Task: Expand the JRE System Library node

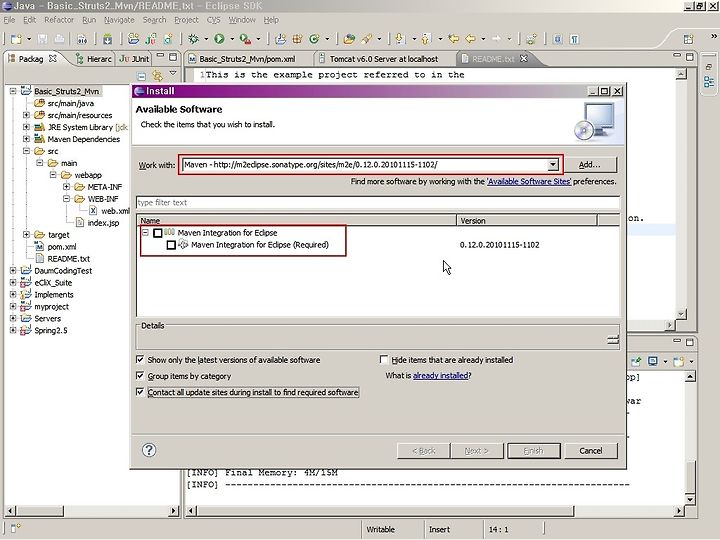Action: [27, 127]
